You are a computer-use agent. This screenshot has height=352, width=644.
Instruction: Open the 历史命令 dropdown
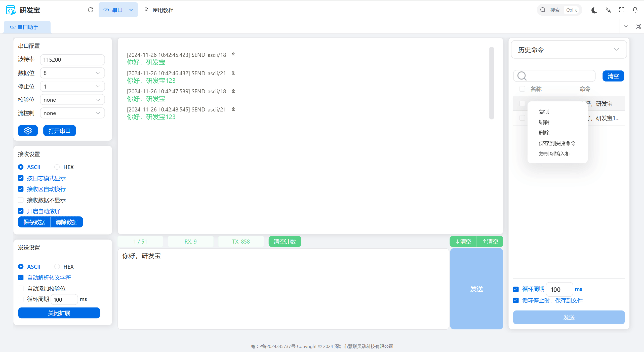click(569, 50)
